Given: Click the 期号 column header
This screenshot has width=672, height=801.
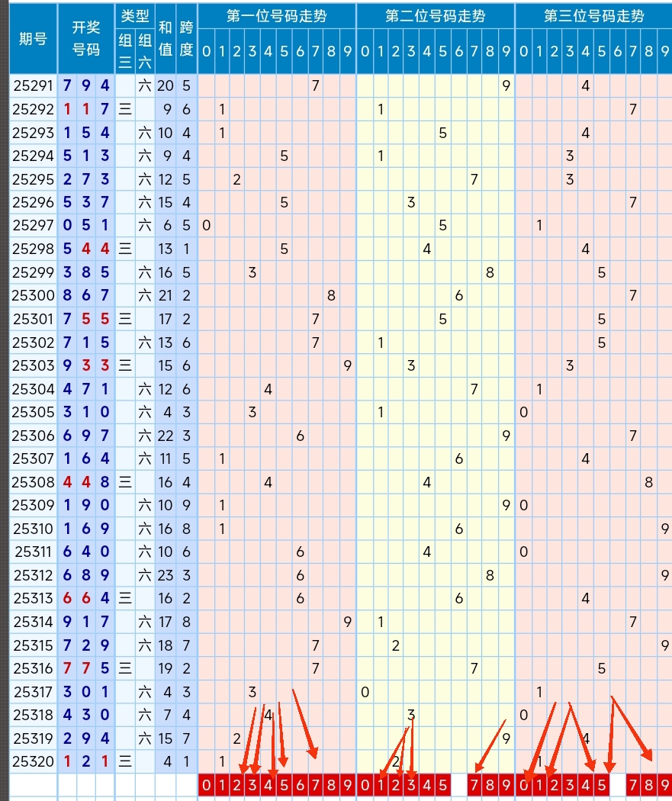Looking at the screenshot, I should (34, 39).
